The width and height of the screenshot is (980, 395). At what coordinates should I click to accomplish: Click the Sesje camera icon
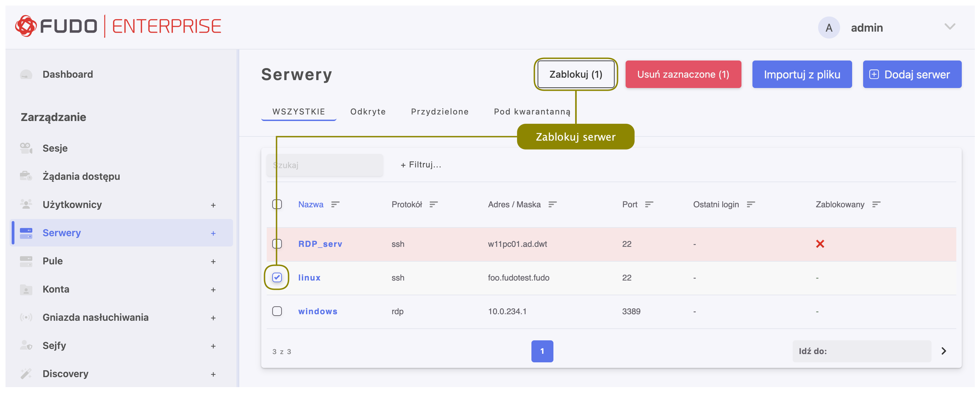click(x=26, y=148)
